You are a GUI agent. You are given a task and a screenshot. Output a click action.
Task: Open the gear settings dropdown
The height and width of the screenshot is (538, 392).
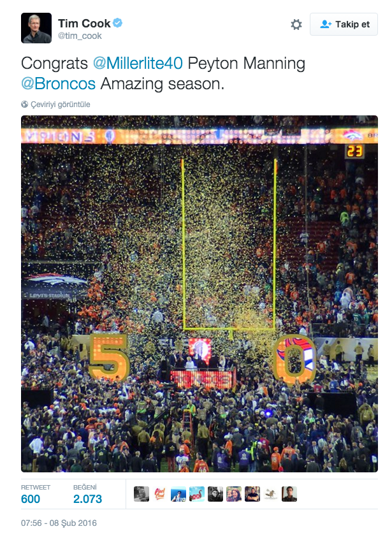tap(296, 24)
